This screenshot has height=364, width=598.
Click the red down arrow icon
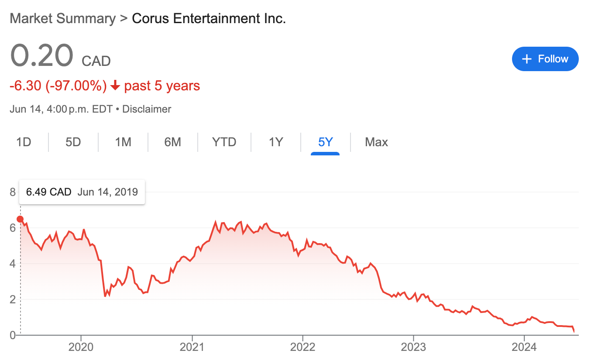pyautogui.click(x=115, y=86)
